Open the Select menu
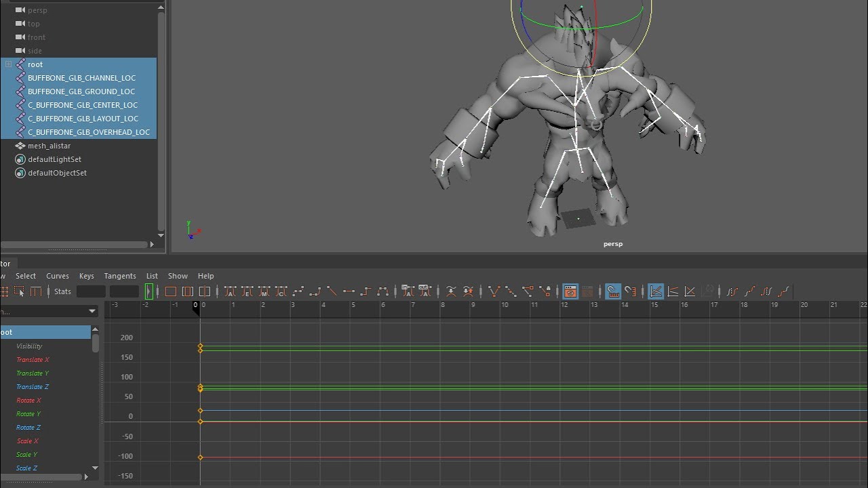This screenshot has width=868, height=488. click(26, 276)
